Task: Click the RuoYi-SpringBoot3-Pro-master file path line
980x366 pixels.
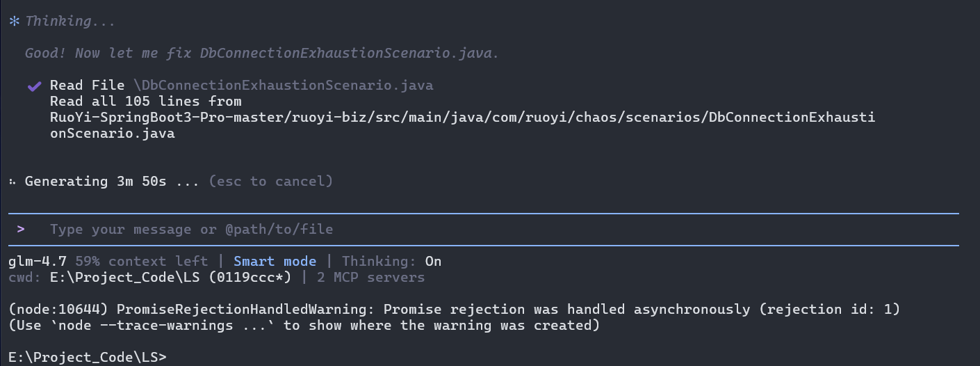Action: pos(462,118)
